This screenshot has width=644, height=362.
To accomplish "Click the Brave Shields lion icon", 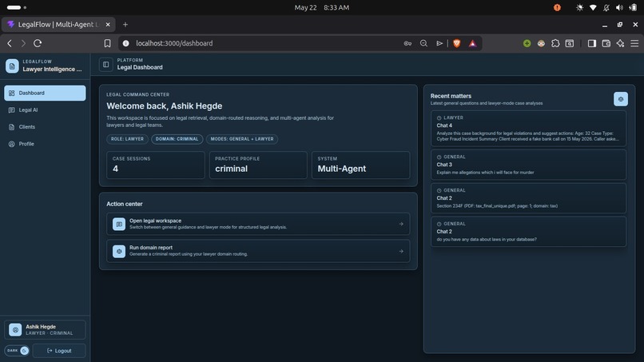I will [457, 43].
